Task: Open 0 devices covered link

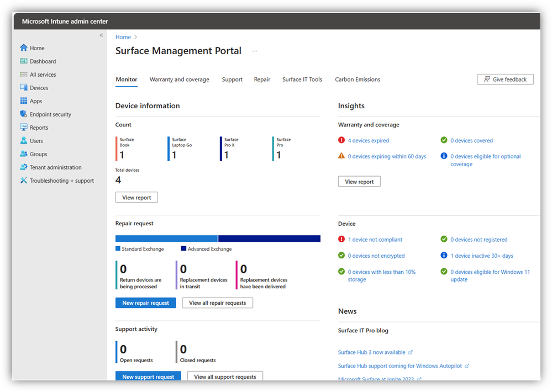Action: coord(471,140)
